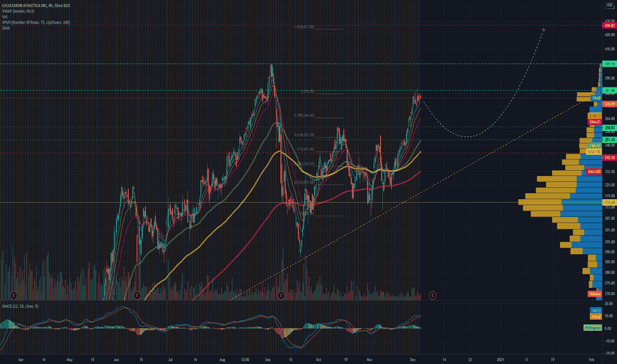
Task: Click the 410.00 price axis value
Action: click(x=610, y=49)
